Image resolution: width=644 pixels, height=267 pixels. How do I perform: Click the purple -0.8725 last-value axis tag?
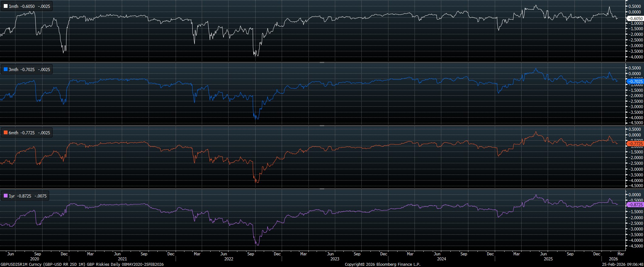coord(635,204)
